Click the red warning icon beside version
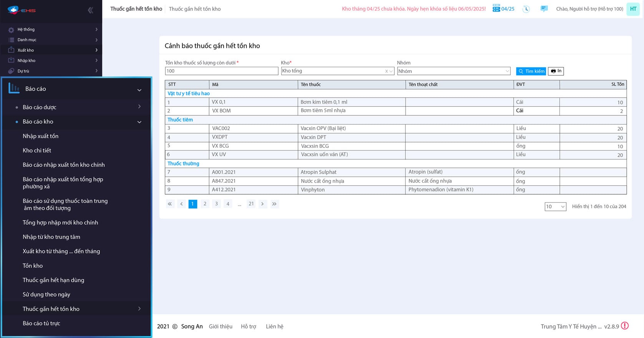 625,326
